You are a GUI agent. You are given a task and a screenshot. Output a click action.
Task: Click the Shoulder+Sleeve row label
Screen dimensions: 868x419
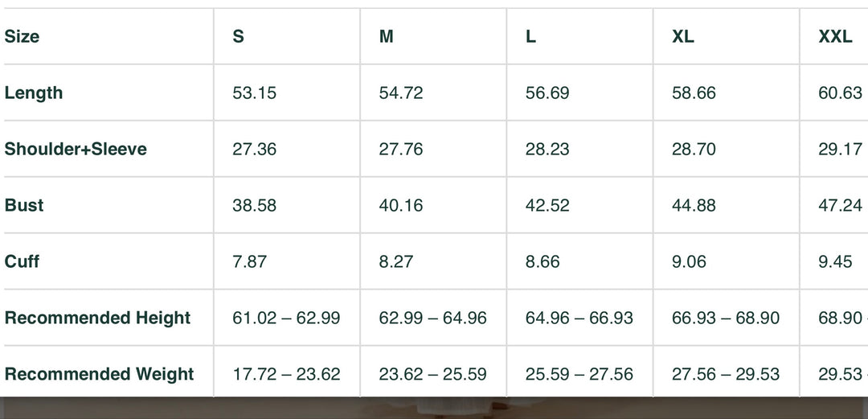point(76,150)
